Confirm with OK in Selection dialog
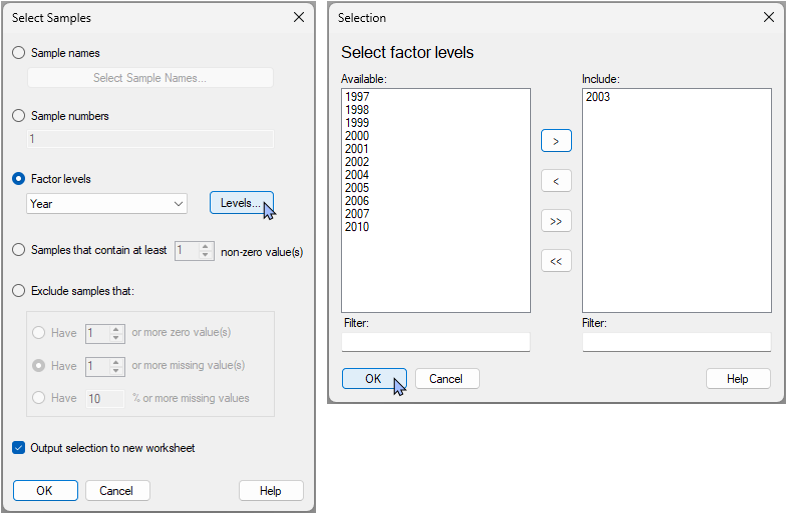 coord(373,379)
